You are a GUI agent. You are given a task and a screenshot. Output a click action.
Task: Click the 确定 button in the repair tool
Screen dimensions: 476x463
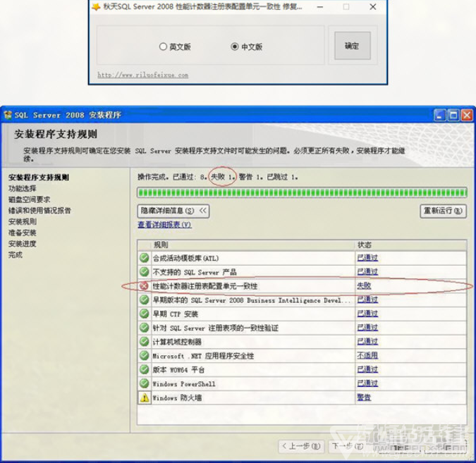[x=352, y=46]
